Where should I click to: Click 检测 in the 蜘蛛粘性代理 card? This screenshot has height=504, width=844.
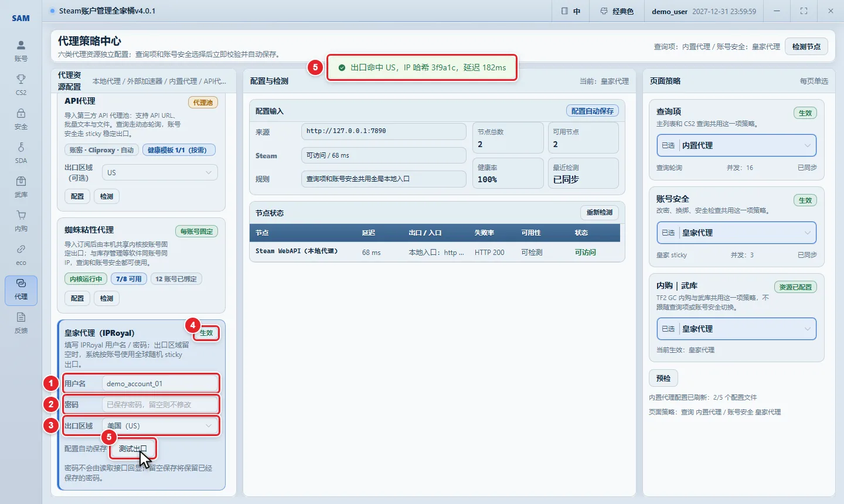coord(107,298)
